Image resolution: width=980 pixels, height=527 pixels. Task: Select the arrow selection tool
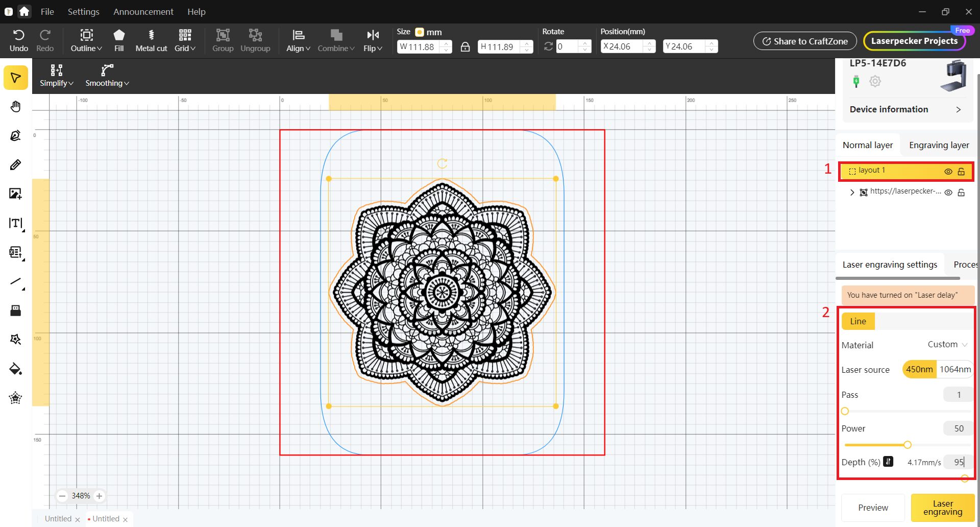pyautogui.click(x=16, y=78)
